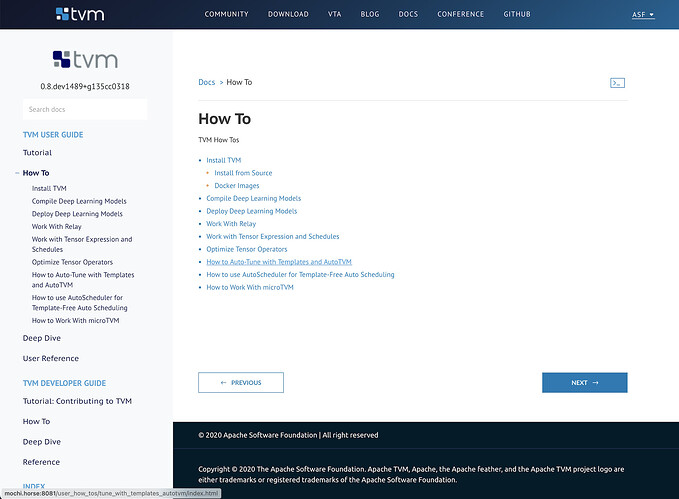The width and height of the screenshot is (679, 499).
Task: Open Docker Images link
Action: point(237,186)
